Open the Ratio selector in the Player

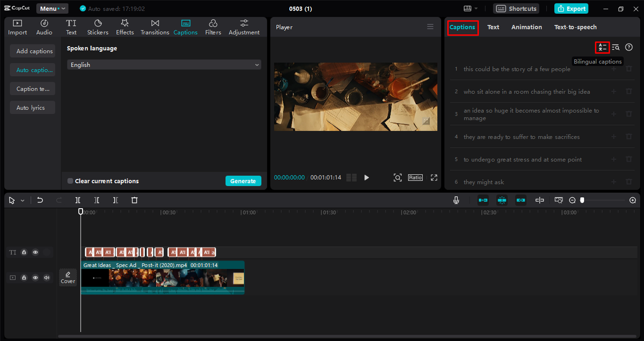(415, 178)
